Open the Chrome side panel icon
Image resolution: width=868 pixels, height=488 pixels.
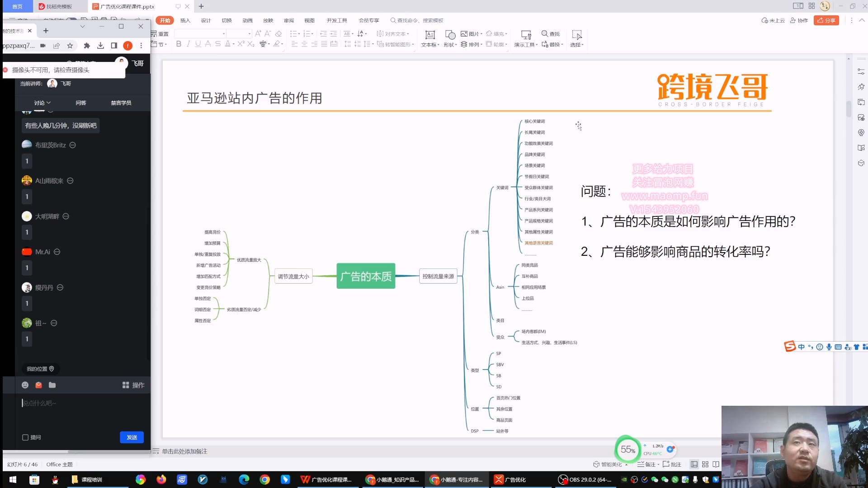[114, 46]
